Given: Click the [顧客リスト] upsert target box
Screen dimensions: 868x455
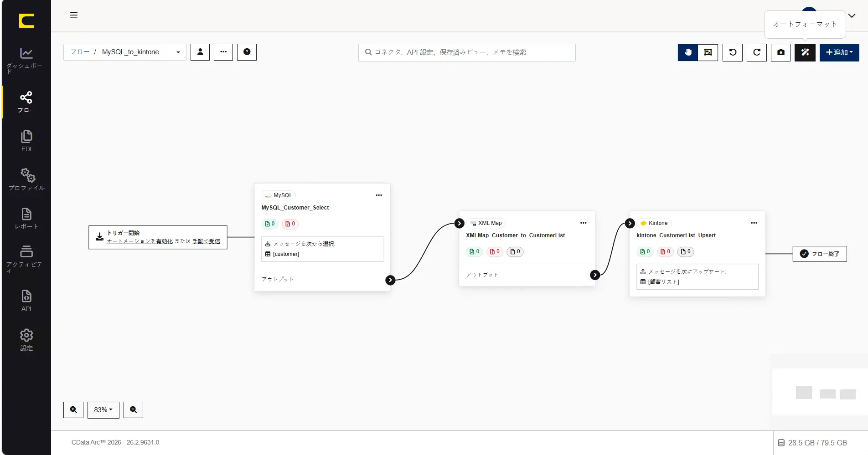Looking at the screenshot, I should [x=697, y=277].
